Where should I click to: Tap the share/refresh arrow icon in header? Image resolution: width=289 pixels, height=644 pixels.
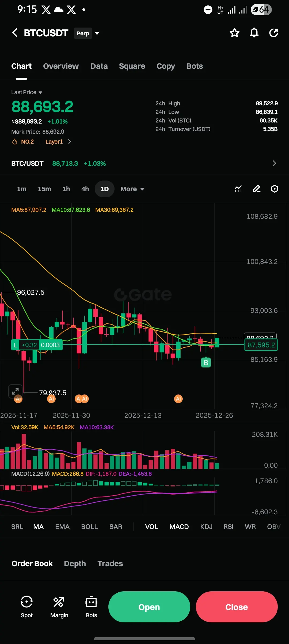[273, 33]
